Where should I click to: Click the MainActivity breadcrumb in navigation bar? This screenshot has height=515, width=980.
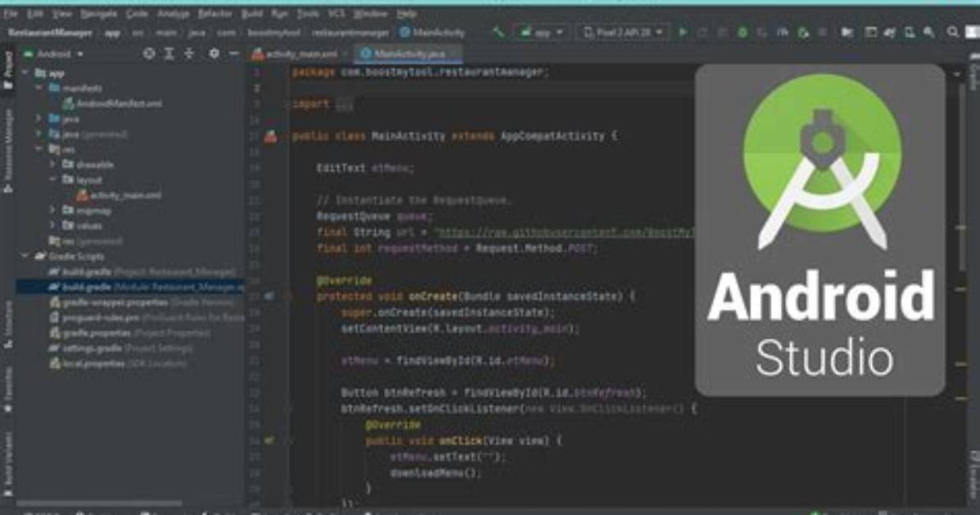click(433, 33)
